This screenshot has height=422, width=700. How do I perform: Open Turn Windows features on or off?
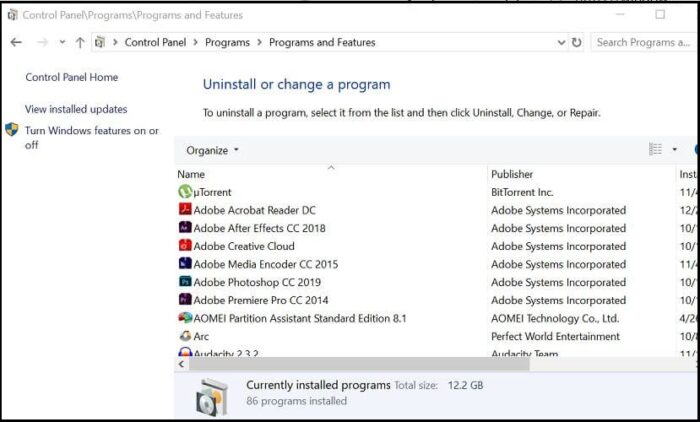(92, 138)
